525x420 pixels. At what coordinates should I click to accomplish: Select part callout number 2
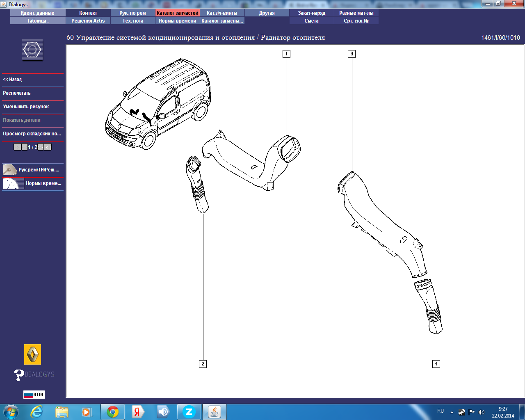tap(203, 364)
